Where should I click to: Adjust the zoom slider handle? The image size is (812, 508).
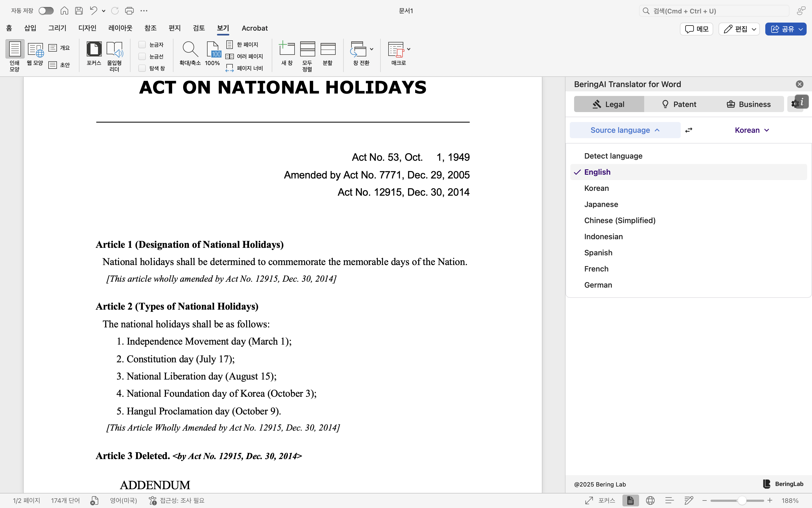742,500
